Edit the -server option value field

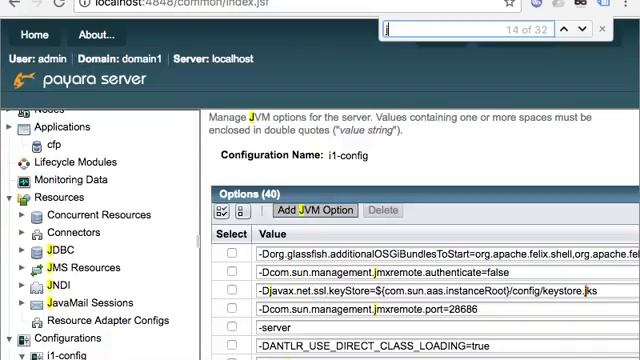(448, 327)
